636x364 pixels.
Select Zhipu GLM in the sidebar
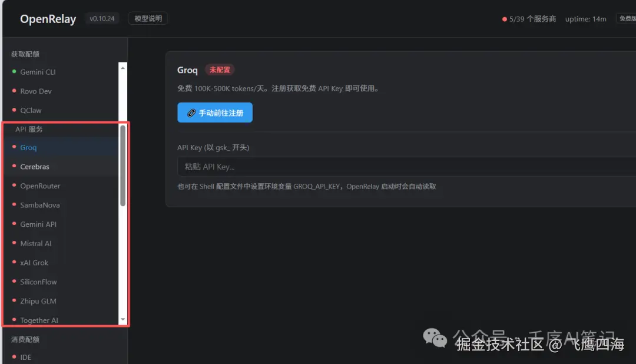pos(38,301)
